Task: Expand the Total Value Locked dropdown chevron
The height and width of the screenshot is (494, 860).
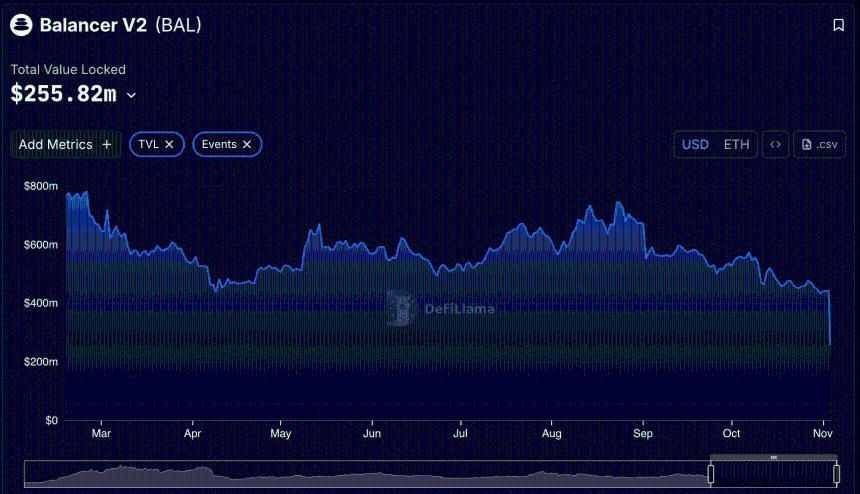Action: (x=131, y=96)
